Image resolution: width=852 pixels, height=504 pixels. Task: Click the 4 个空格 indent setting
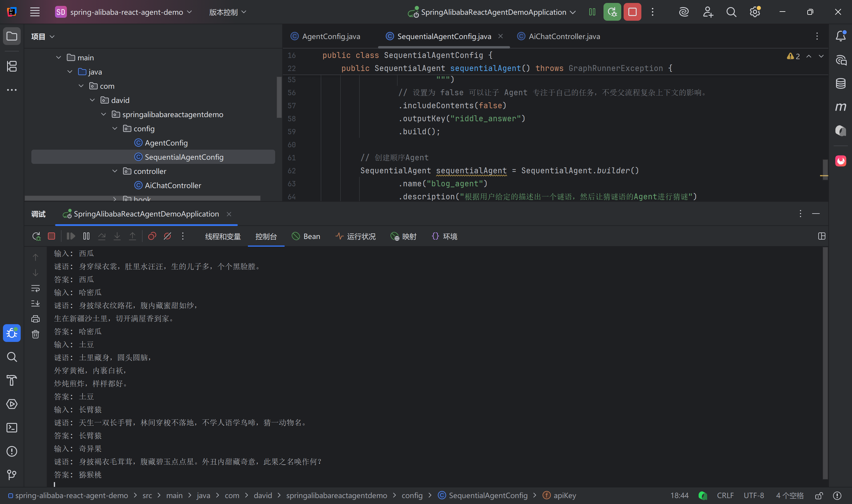[790, 495]
